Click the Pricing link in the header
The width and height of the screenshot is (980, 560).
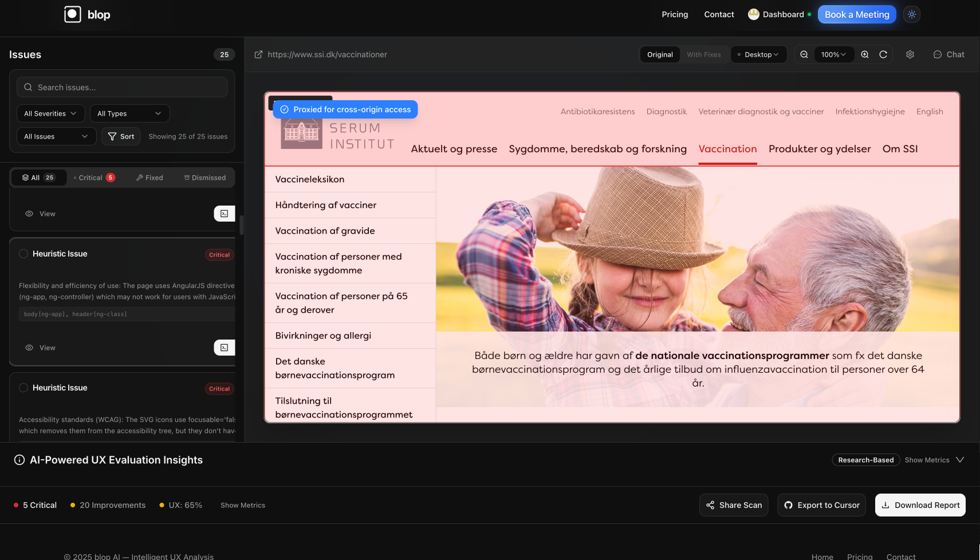coord(674,14)
